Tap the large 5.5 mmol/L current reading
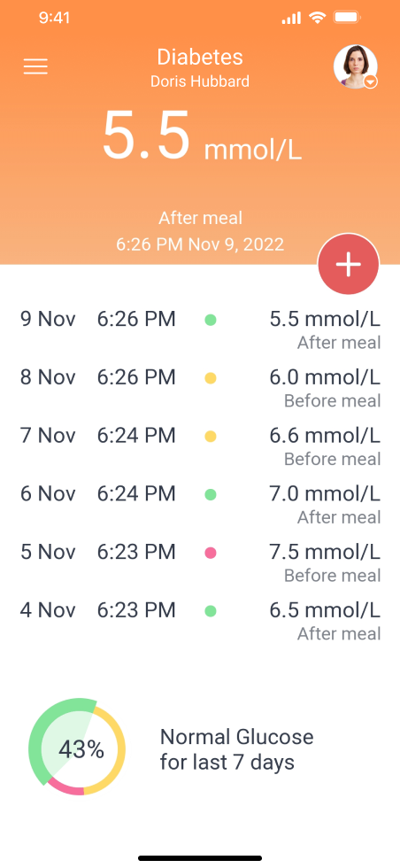 (x=202, y=136)
